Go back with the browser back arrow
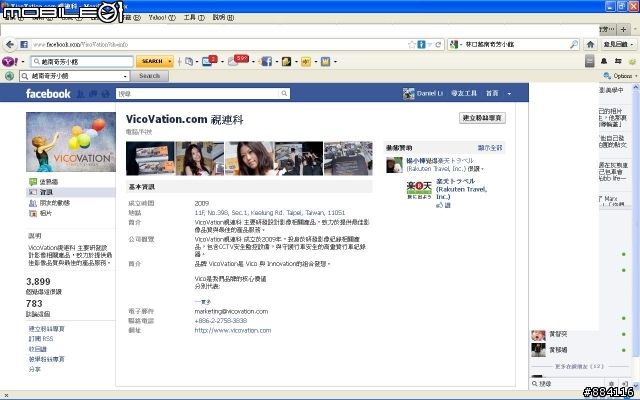 [x=10, y=44]
